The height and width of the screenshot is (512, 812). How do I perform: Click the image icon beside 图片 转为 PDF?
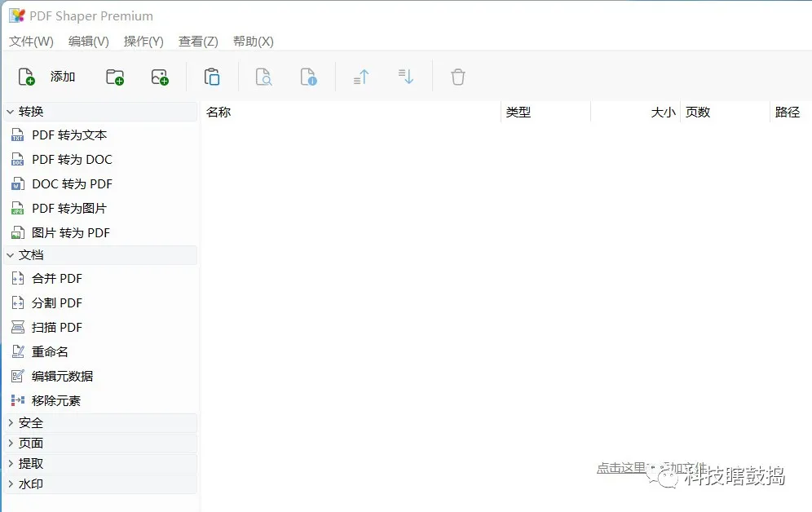[18, 233]
